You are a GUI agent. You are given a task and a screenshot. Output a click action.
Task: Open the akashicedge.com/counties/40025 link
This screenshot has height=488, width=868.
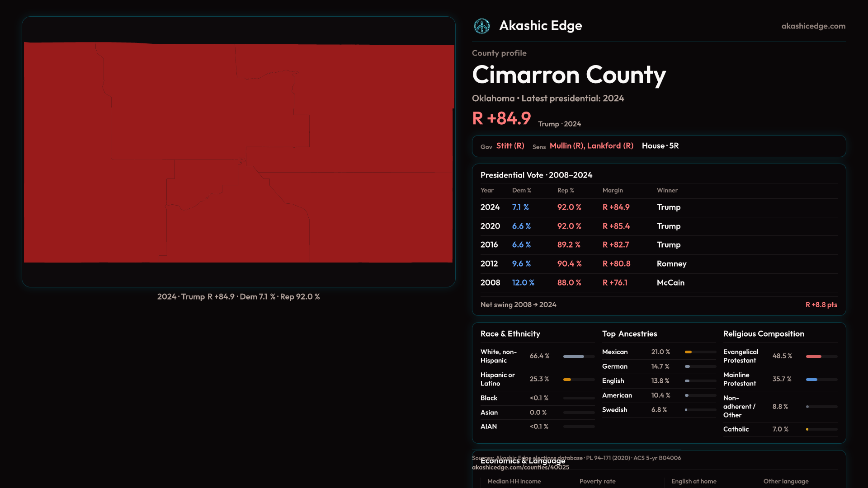tap(520, 468)
